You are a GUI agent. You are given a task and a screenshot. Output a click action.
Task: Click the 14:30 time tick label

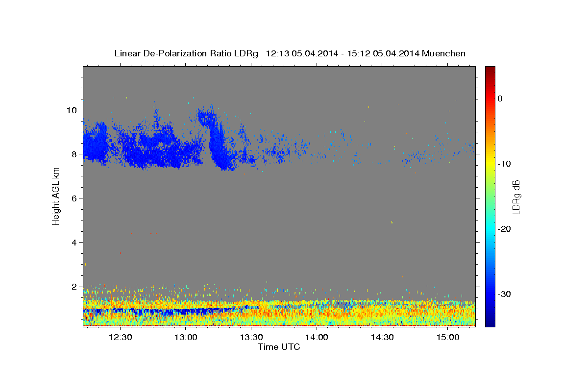(x=382, y=337)
